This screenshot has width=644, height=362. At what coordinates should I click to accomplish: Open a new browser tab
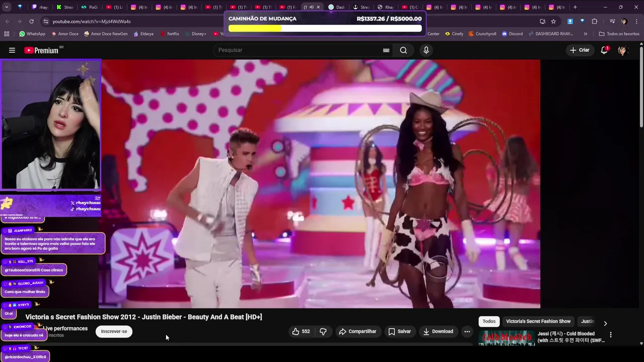coord(575,7)
